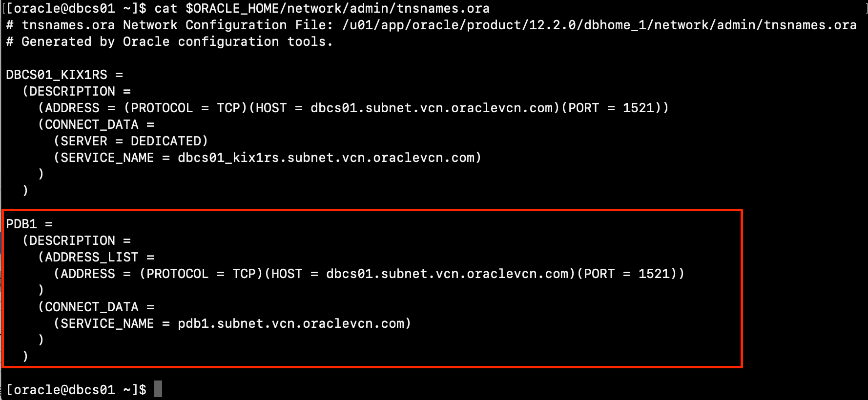
Task: Click the terminal cursor block at the bottom prompt
Action: tap(158, 389)
